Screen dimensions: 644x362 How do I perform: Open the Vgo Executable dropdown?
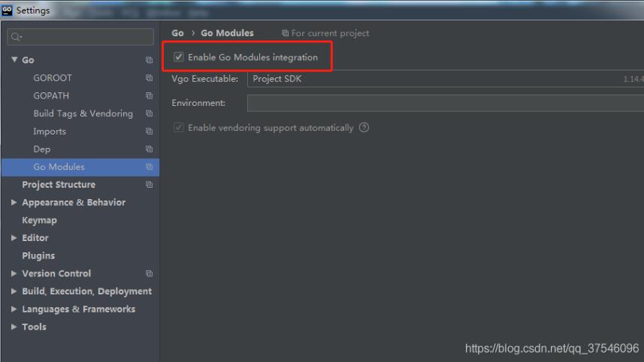pos(443,79)
